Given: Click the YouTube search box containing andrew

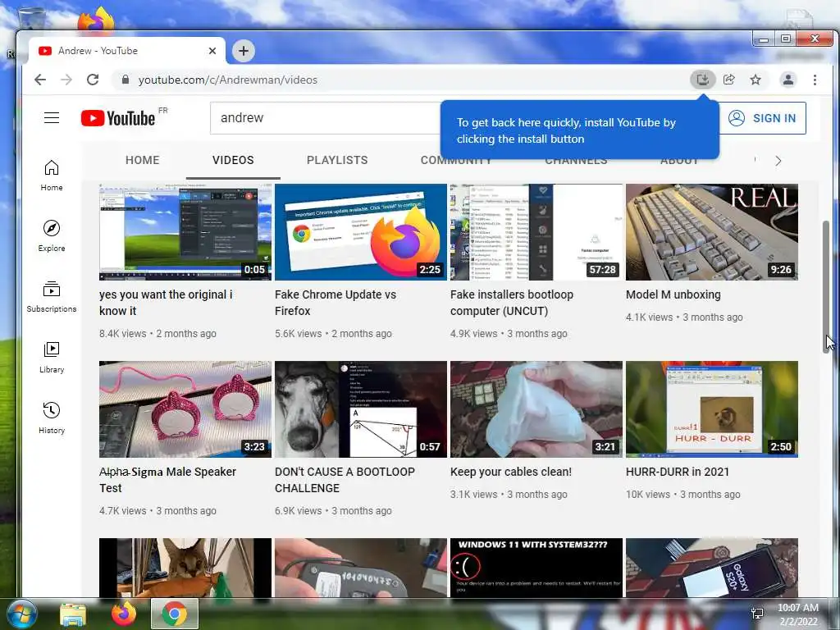Looking at the screenshot, I should 325,118.
